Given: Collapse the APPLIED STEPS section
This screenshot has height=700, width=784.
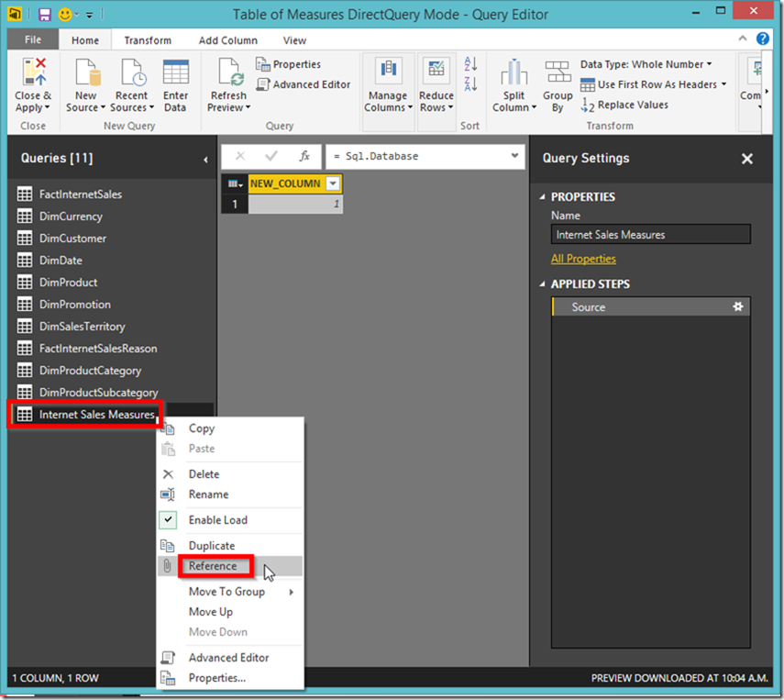Looking at the screenshot, I should (543, 284).
